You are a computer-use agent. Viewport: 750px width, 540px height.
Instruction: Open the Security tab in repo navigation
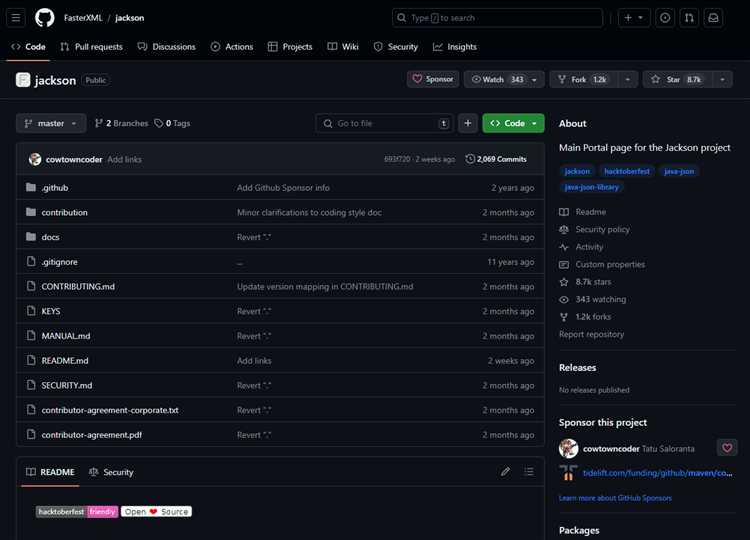click(x=396, y=47)
